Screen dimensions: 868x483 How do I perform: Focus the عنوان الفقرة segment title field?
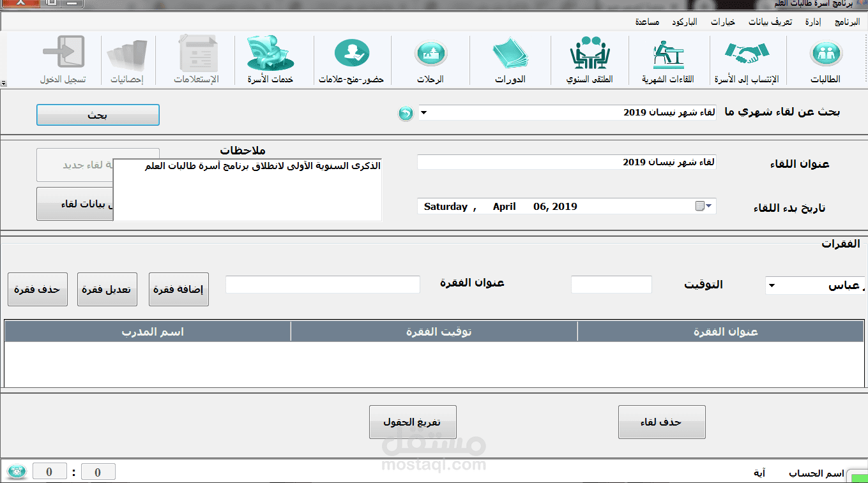click(x=323, y=285)
